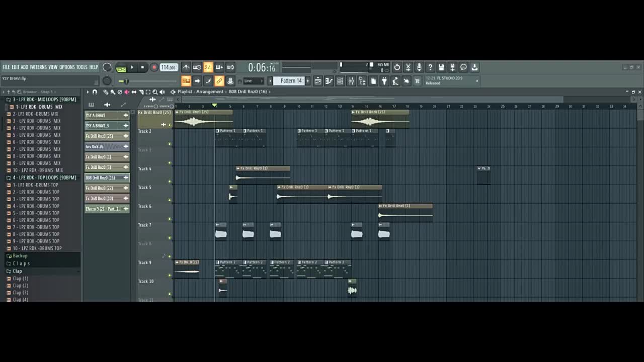Collapse folder 3 - LPZ RDK - MIX LOOPS

click(x=42, y=100)
